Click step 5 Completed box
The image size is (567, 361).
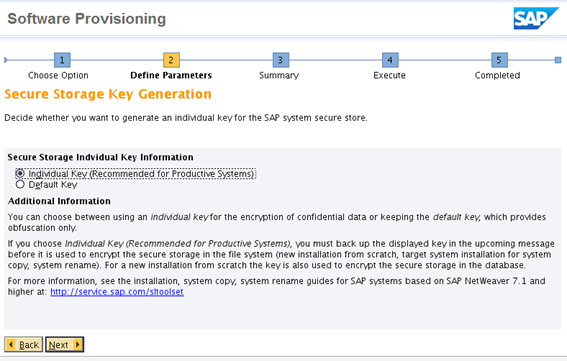(x=499, y=60)
